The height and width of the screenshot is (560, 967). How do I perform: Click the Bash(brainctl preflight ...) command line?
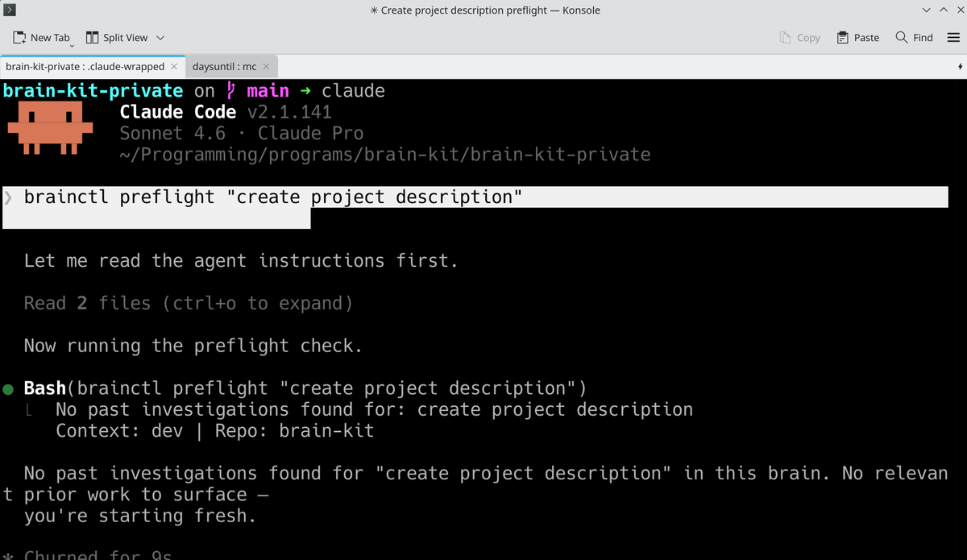[x=305, y=388]
